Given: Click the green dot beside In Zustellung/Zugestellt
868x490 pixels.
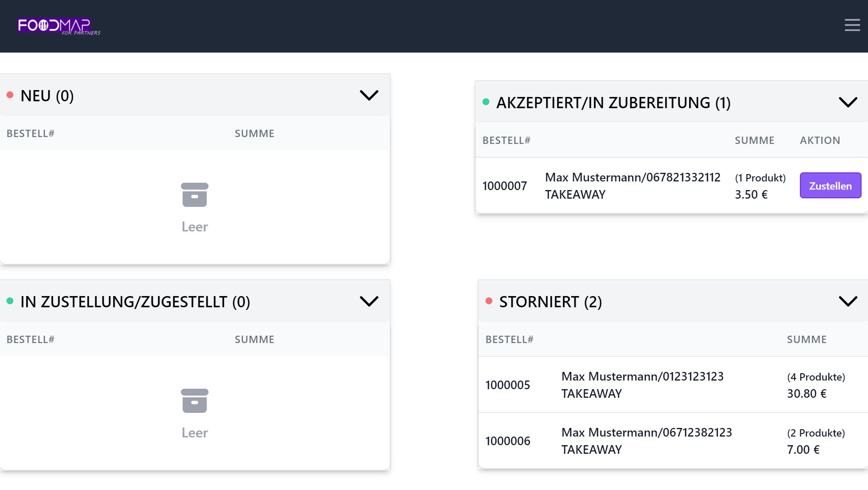Looking at the screenshot, I should (10, 301).
